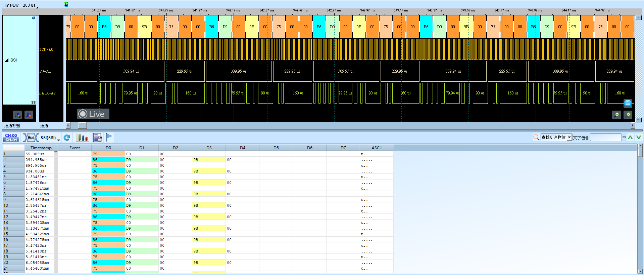Click the 通道 column header
644x275 pixels.
(x=44, y=126)
